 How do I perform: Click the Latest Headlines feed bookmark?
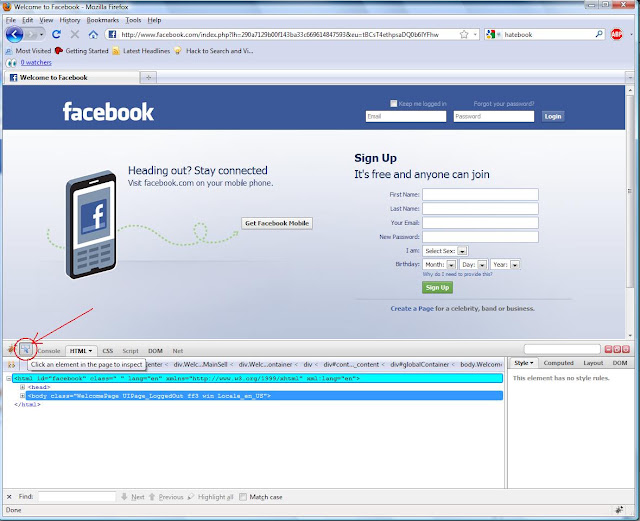click(x=141, y=51)
